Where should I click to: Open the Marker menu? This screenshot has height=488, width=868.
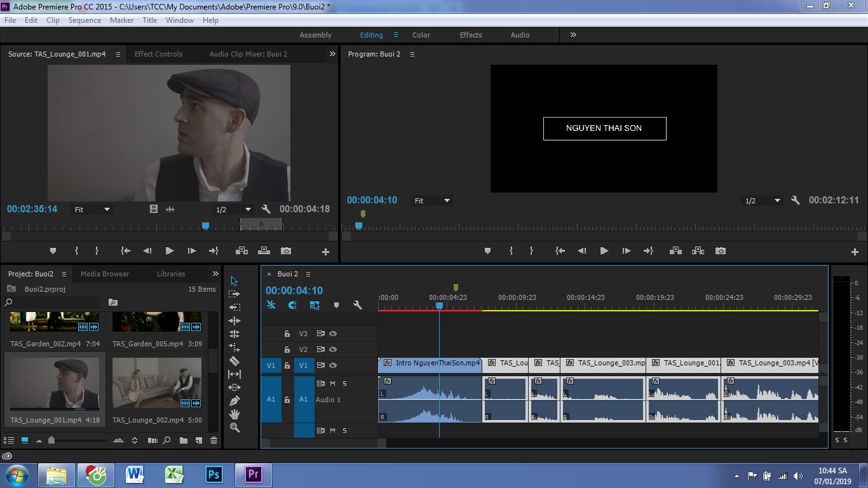coord(121,20)
